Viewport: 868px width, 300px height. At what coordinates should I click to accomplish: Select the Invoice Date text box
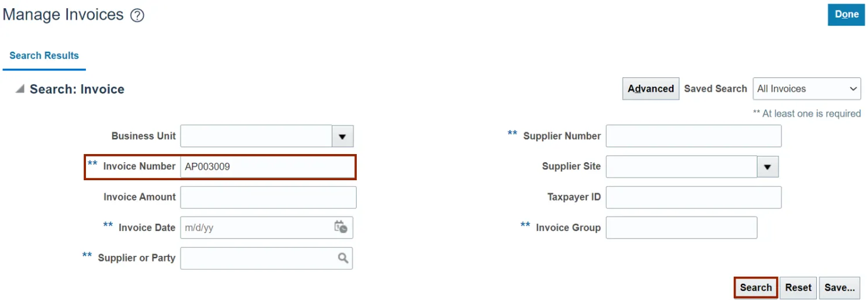(x=256, y=228)
